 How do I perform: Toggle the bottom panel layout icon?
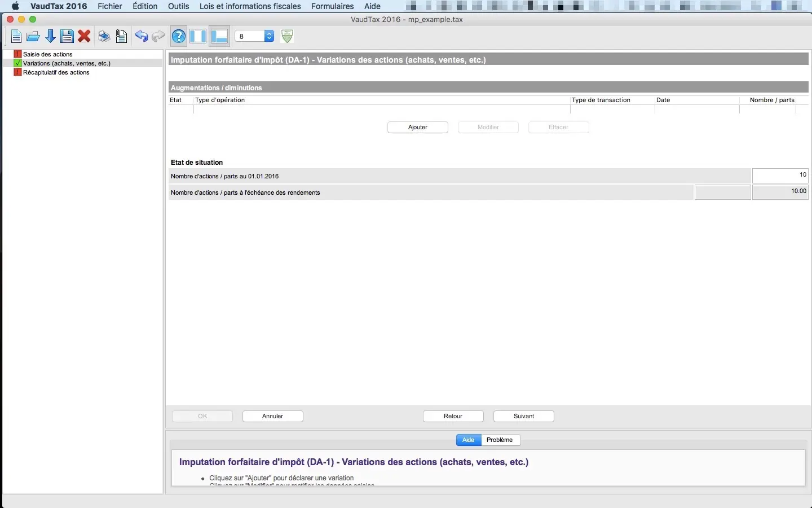(219, 37)
